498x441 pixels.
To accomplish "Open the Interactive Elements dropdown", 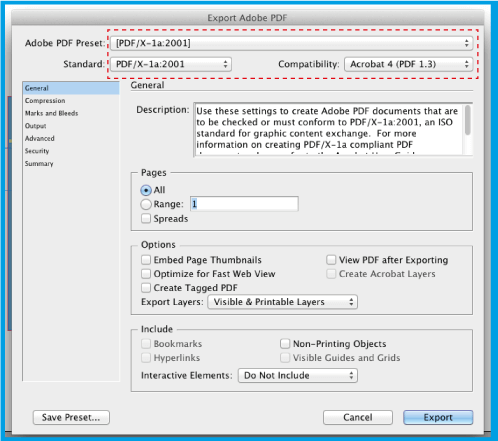I will coord(298,376).
